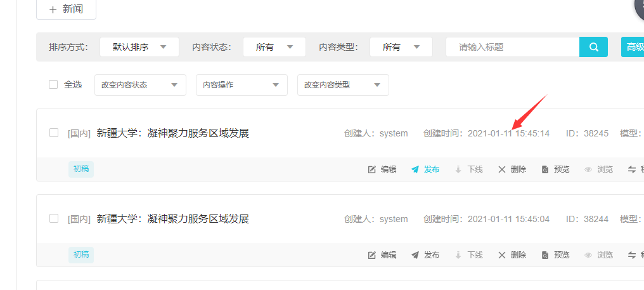Click the 请输入标题 title search field

click(513, 47)
